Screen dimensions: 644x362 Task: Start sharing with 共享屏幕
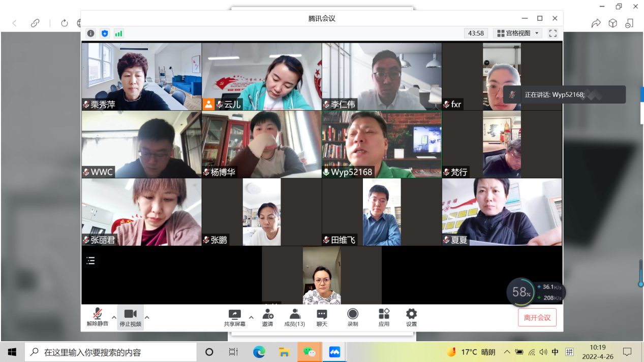pyautogui.click(x=234, y=317)
